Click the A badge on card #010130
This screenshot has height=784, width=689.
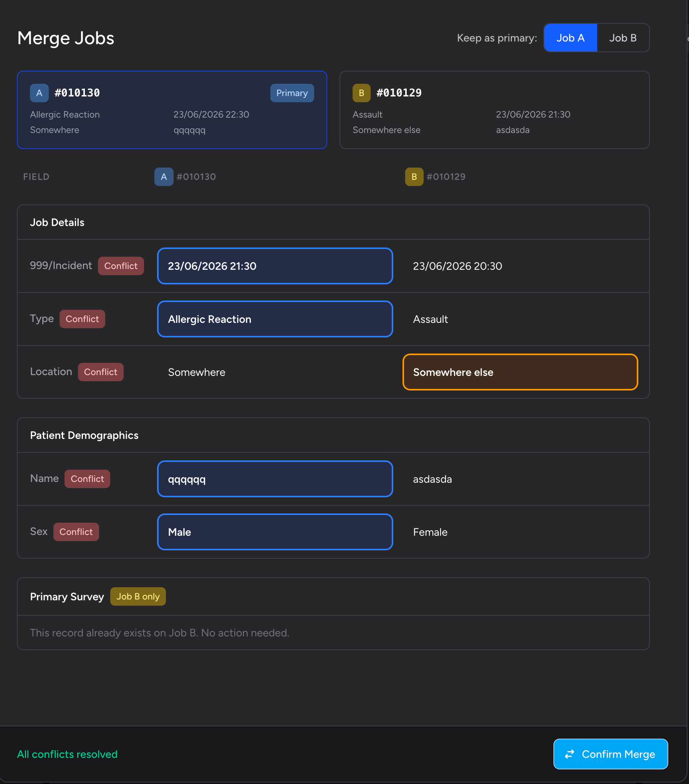pos(39,93)
